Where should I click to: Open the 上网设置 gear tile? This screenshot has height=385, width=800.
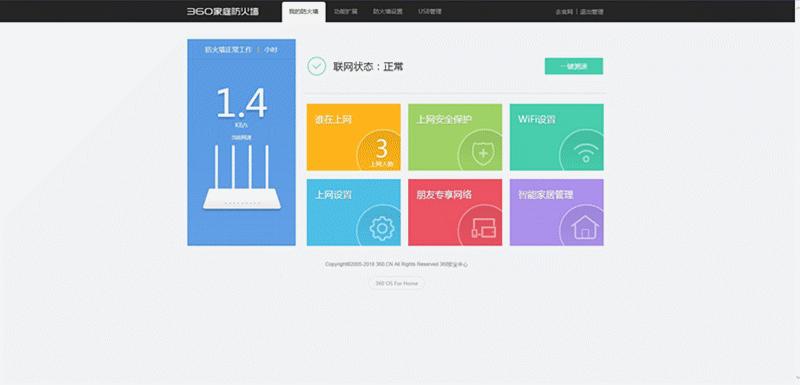click(354, 212)
